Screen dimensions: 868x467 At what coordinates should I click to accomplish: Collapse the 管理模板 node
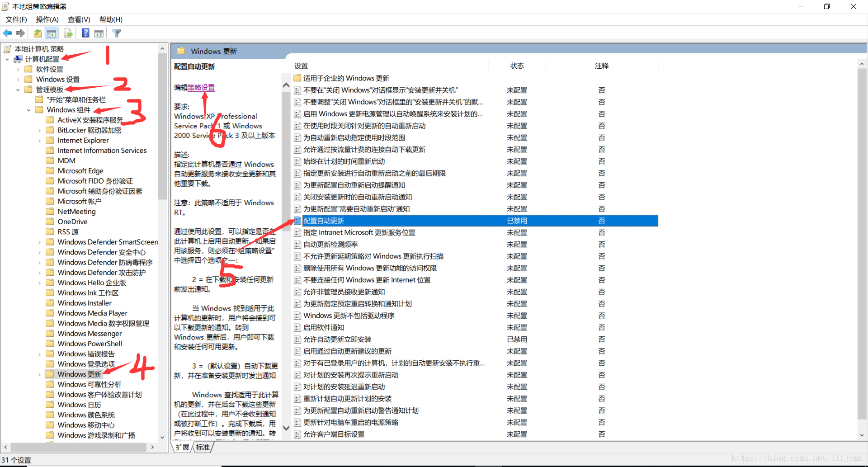18,90
